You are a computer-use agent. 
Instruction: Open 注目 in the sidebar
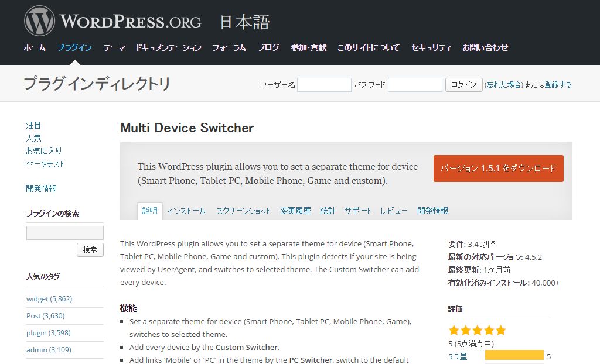pyautogui.click(x=33, y=125)
